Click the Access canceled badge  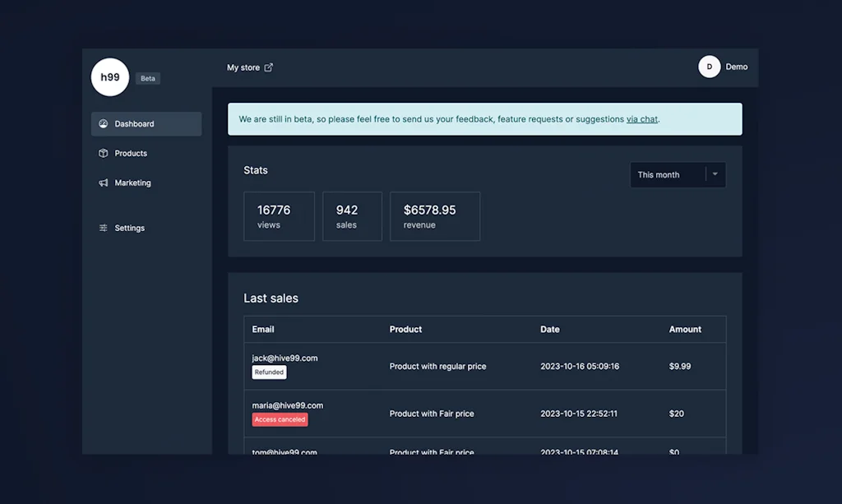point(280,418)
